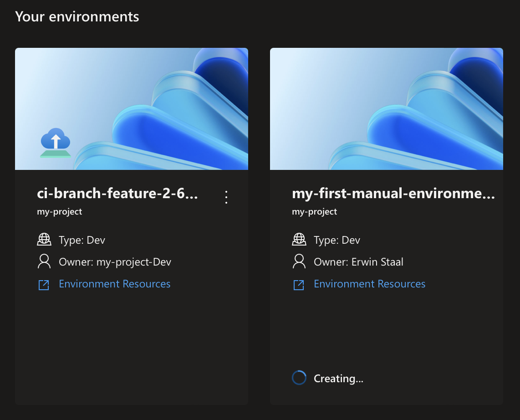This screenshot has height=420, width=520.
Task: Click my-project label under ci-branch-feature title
Action: point(59,212)
